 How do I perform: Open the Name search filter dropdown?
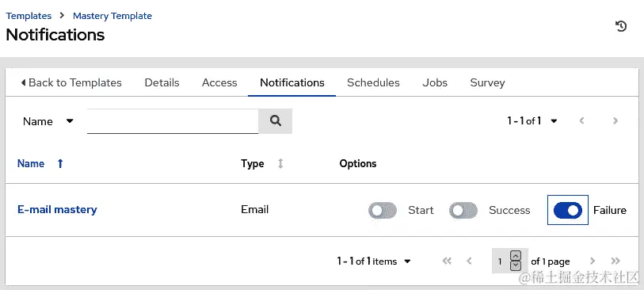pos(48,121)
